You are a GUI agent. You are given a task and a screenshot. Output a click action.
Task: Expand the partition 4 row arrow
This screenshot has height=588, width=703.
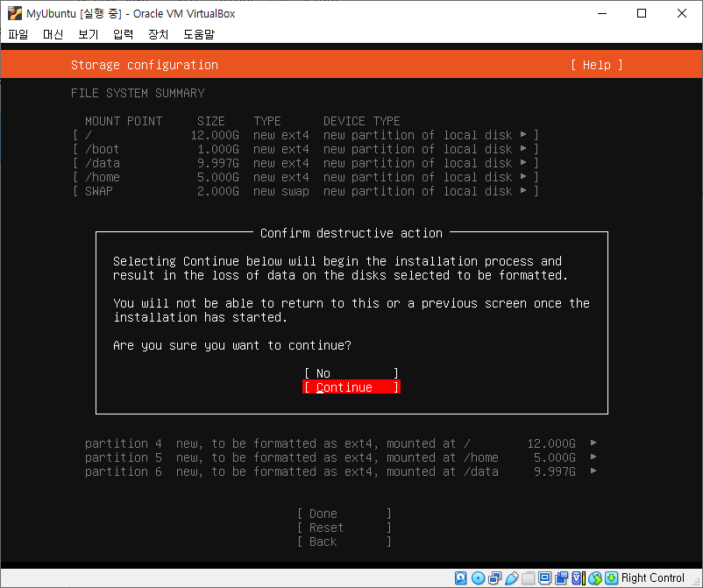pyautogui.click(x=593, y=443)
